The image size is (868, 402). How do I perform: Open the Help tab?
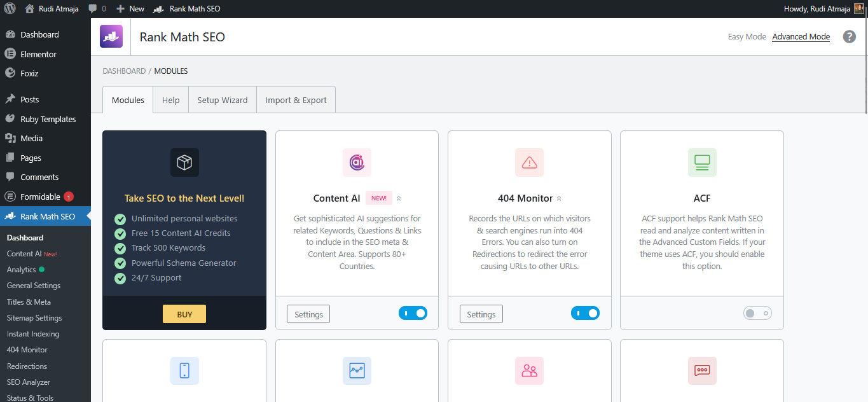[x=170, y=100]
